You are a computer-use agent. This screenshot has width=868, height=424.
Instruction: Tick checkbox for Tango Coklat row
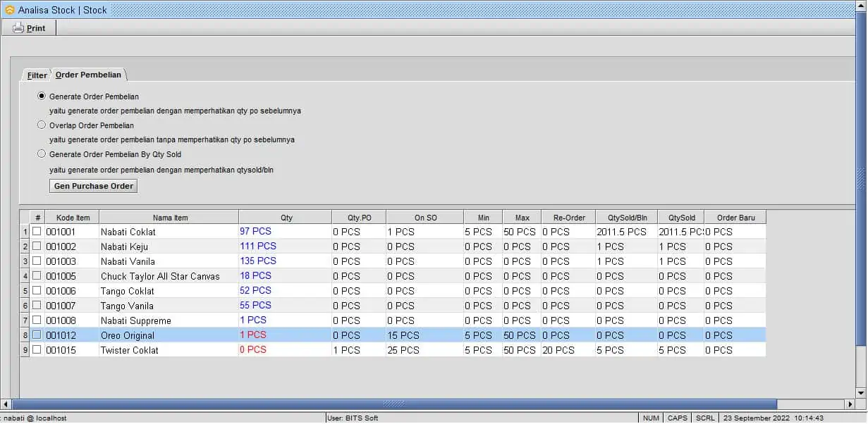point(37,291)
